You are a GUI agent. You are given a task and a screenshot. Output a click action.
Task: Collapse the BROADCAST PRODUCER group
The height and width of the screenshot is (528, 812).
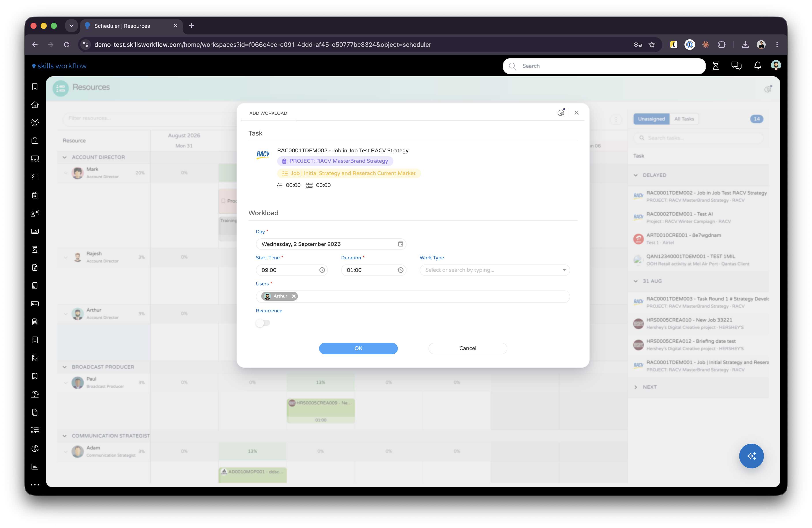(x=64, y=367)
